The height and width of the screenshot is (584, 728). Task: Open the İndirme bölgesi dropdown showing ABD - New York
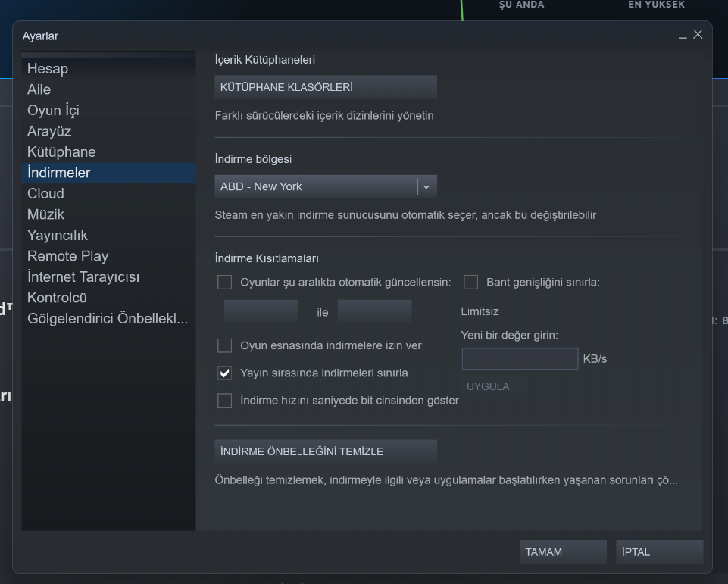coord(326,186)
